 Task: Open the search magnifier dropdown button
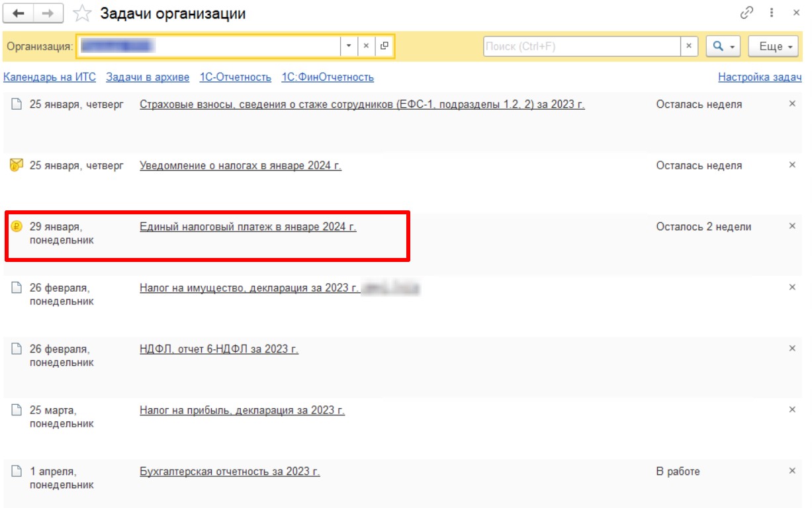point(723,46)
